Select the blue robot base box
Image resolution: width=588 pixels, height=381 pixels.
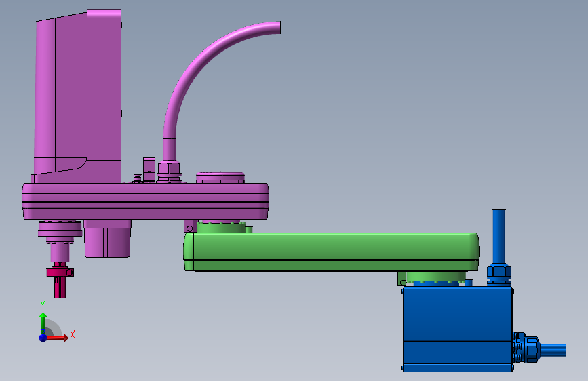click(458, 329)
